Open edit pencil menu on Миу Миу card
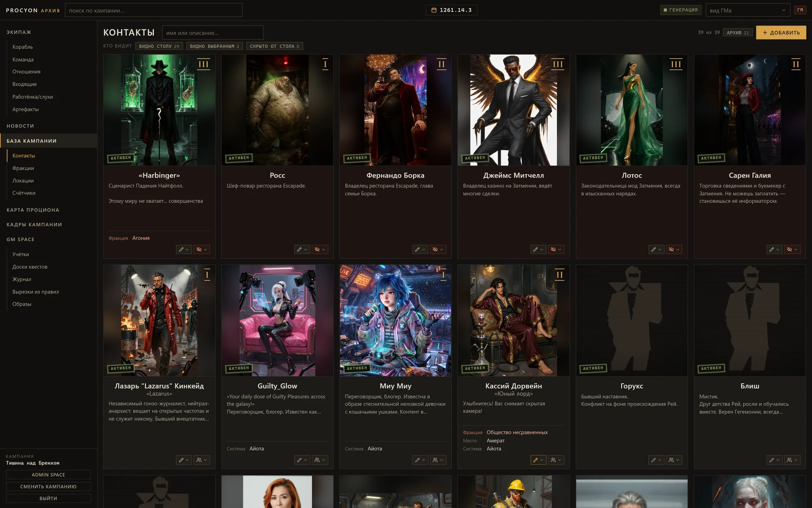 (420, 460)
